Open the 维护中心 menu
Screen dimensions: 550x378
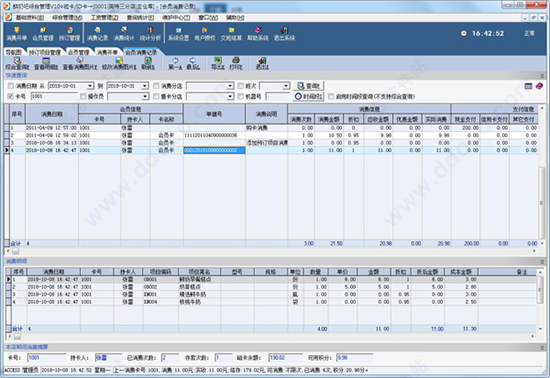tap(176, 17)
